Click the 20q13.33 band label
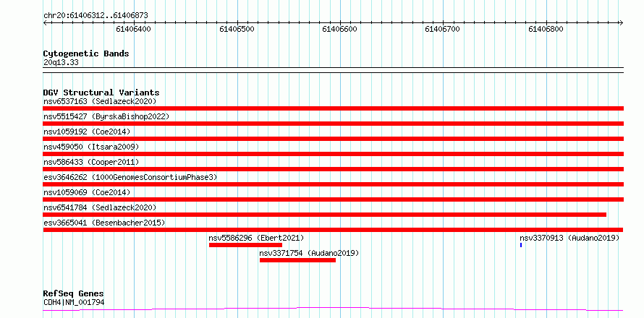The image size is (644, 318). 61,63
